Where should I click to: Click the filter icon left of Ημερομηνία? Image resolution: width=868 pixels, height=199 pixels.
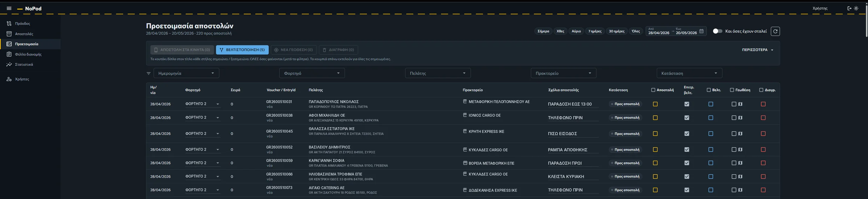coord(148,73)
